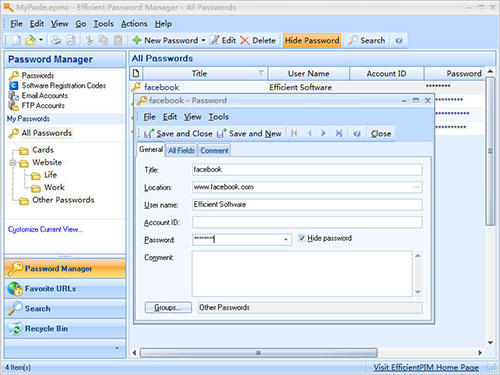This screenshot has width=500, height=375.
Task: Open the Recycle Bin pane
Action: click(65, 329)
